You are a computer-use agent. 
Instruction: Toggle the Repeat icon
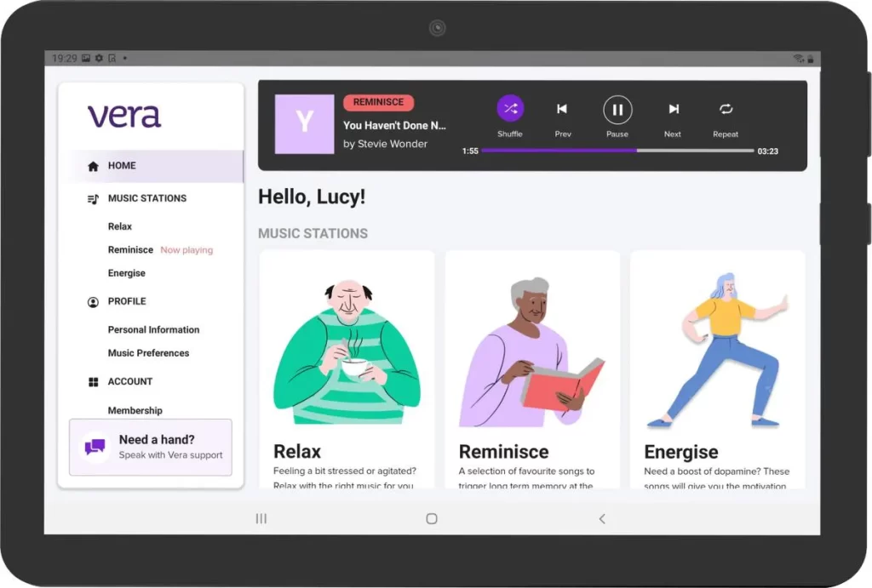click(726, 109)
